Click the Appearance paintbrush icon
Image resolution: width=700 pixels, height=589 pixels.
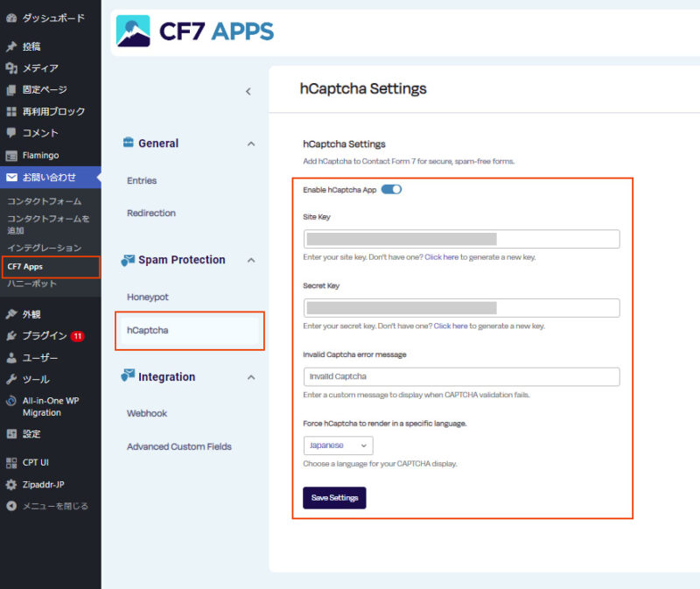(x=11, y=314)
